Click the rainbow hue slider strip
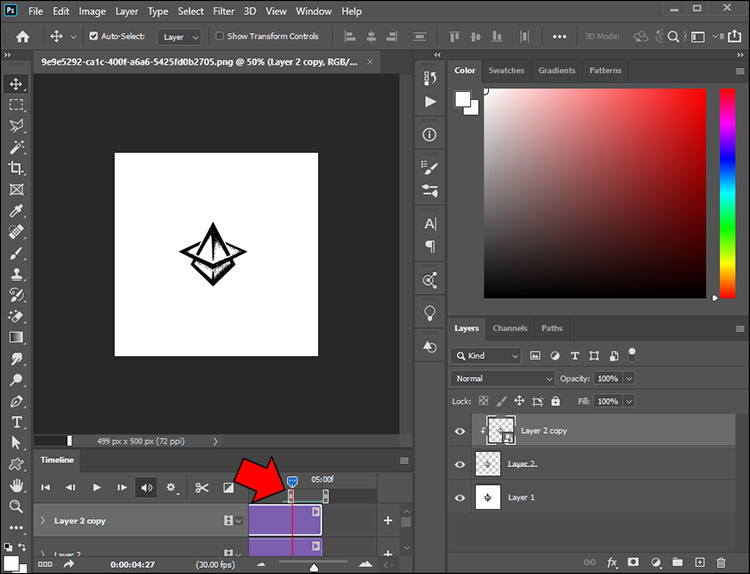The image size is (750, 574). (727, 193)
